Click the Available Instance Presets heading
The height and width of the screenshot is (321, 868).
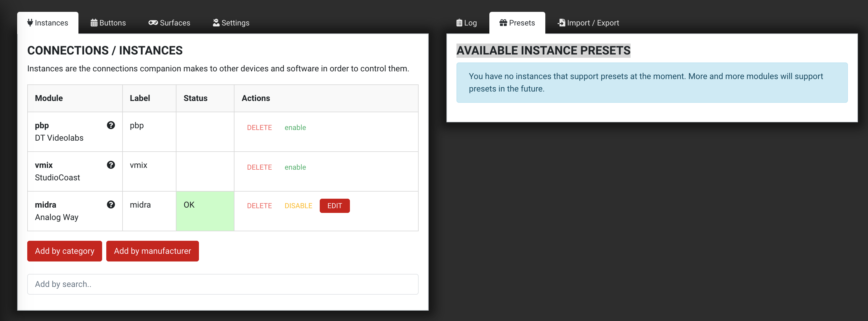pyautogui.click(x=543, y=51)
